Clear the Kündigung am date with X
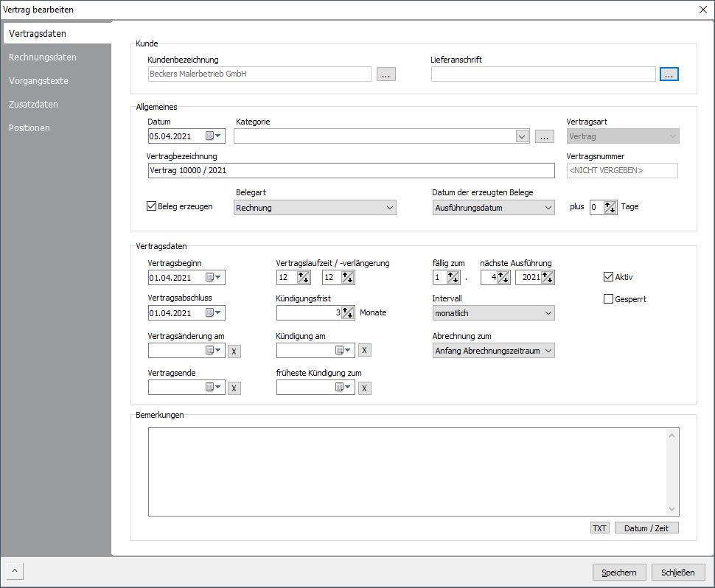The width and height of the screenshot is (715, 588). pyautogui.click(x=364, y=351)
